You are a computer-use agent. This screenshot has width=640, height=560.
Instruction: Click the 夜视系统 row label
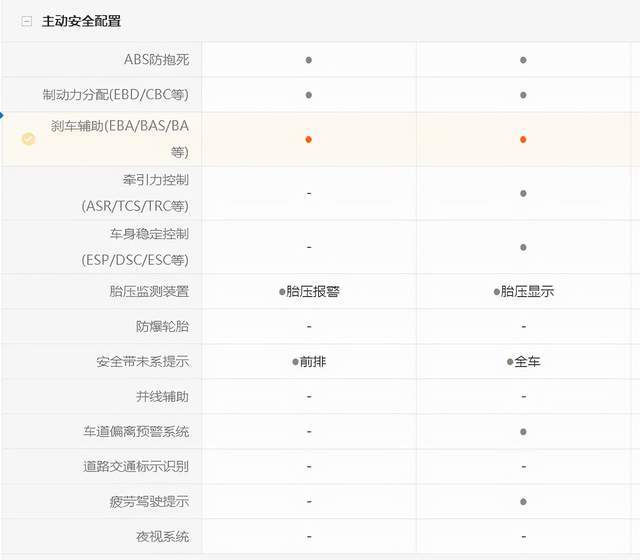pos(162,536)
